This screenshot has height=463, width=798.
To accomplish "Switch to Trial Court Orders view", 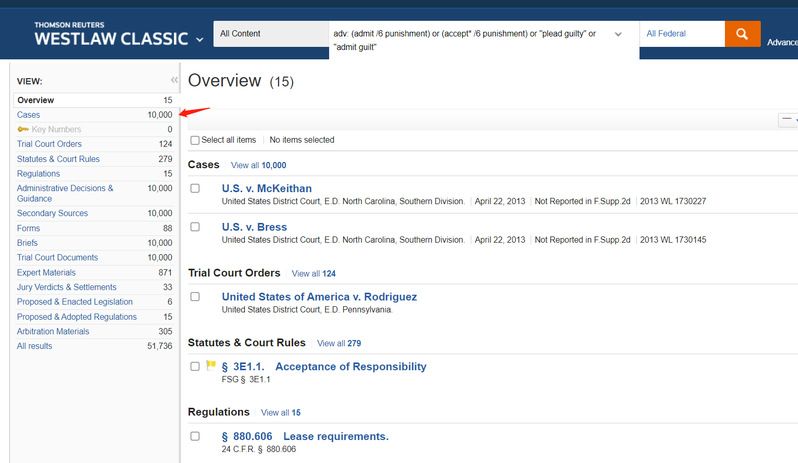I will (x=49, y=144).
